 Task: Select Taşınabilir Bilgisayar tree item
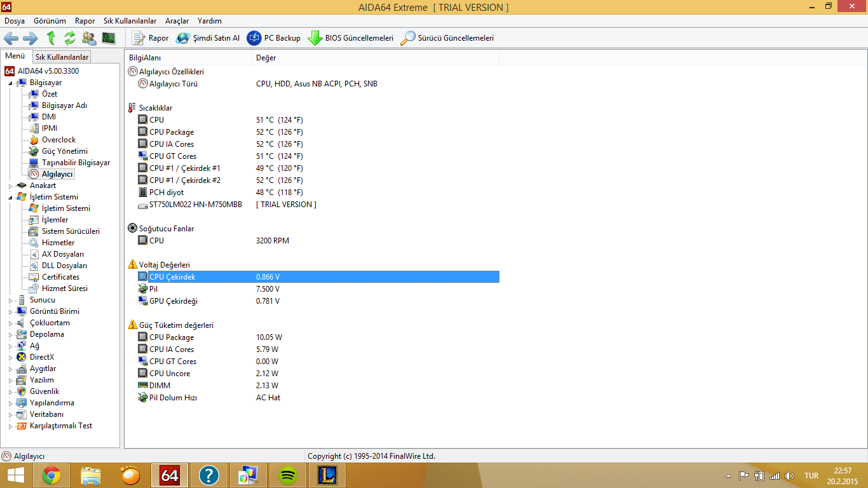coord(76,163)
